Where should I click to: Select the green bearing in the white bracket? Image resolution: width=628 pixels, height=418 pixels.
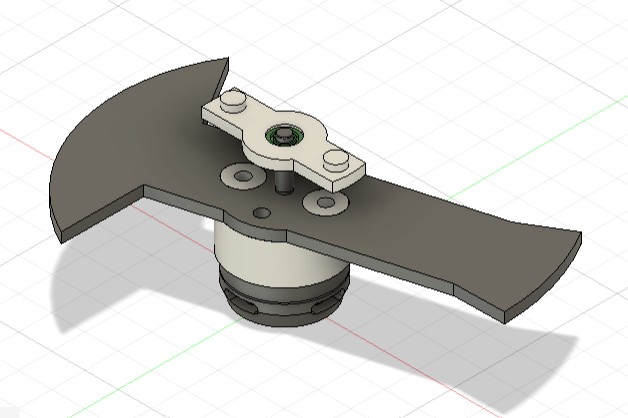click(x=284, y=135)
